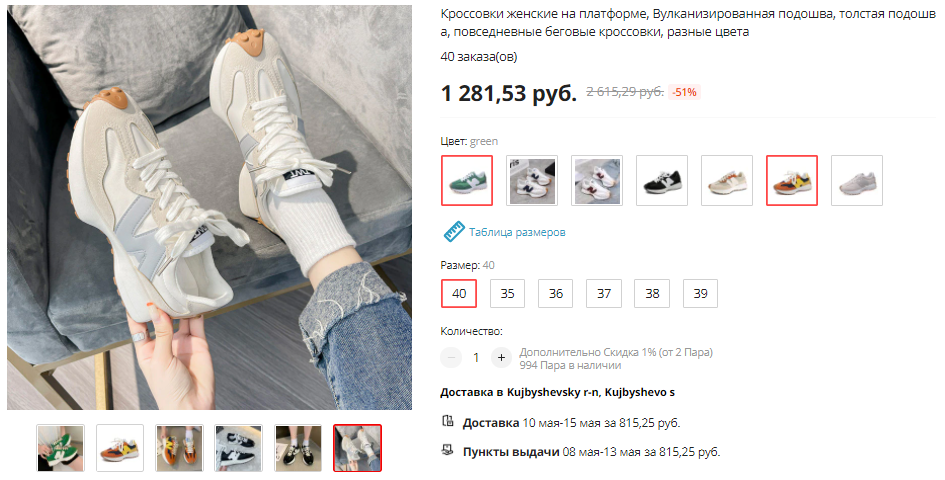The width and height of the screenshot is (945, 480).
Task: Increase quantity with the plus button
Action: pyautogui.click(x=501, y=358)
